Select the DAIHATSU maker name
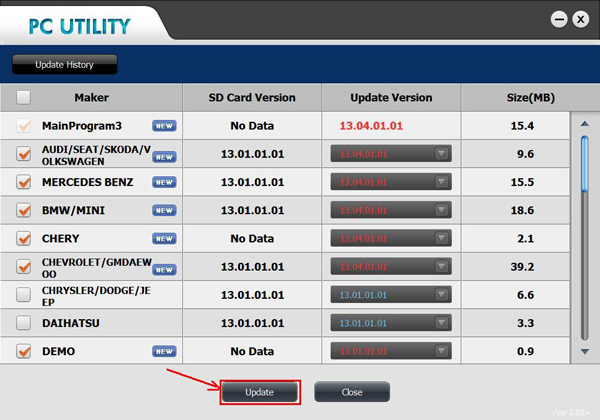Screen dimensions: 600x420 click(x=71, y=323)
